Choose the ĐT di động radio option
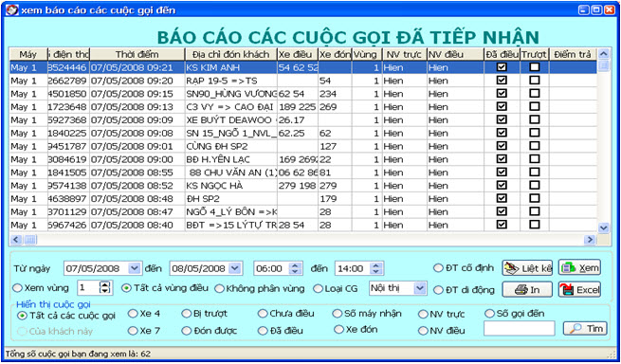The width and height of the screenshot is (621, 364). click(x=438, y=290)
